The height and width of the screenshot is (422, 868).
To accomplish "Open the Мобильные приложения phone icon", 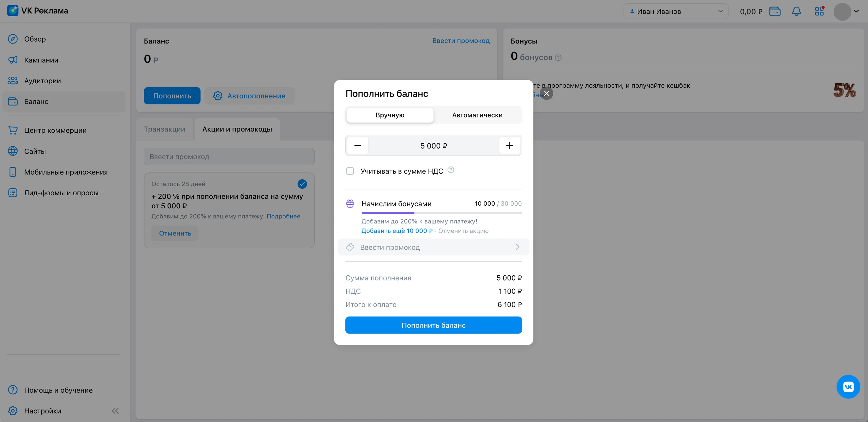I will pos(13,172).
